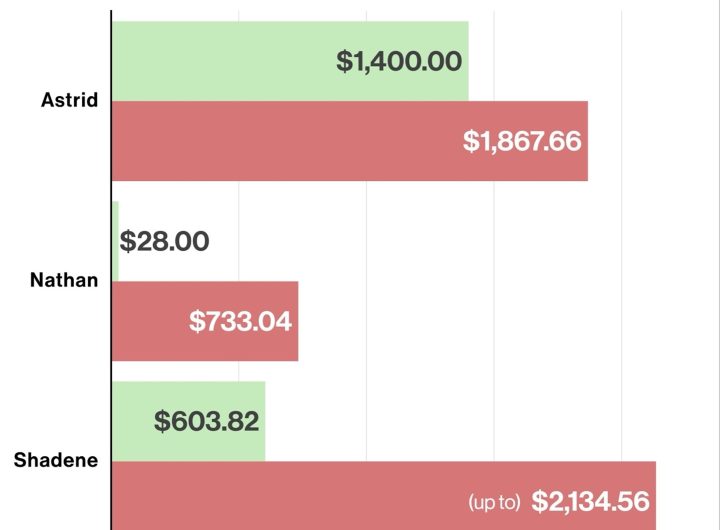
Task: Select Astrid's green bar
Action: pos(220,60)
